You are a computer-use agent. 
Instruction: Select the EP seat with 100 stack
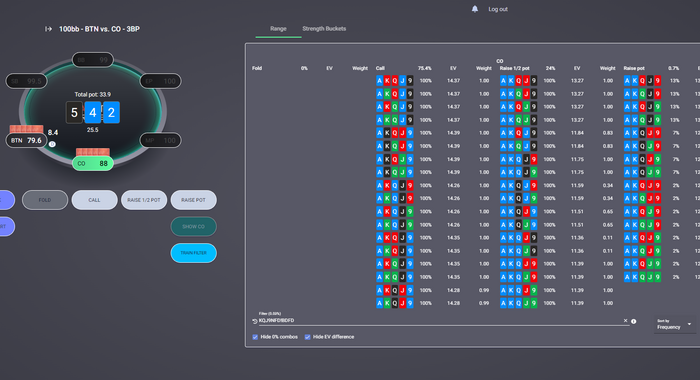point(160,81)
